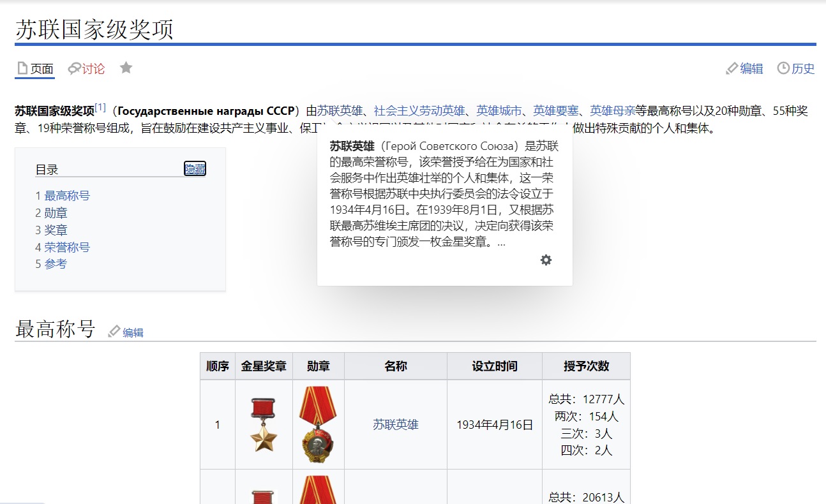This screenshot has width=826, height=504.
Task: Open the 英雄母亲 link
Action: point(612,110)
